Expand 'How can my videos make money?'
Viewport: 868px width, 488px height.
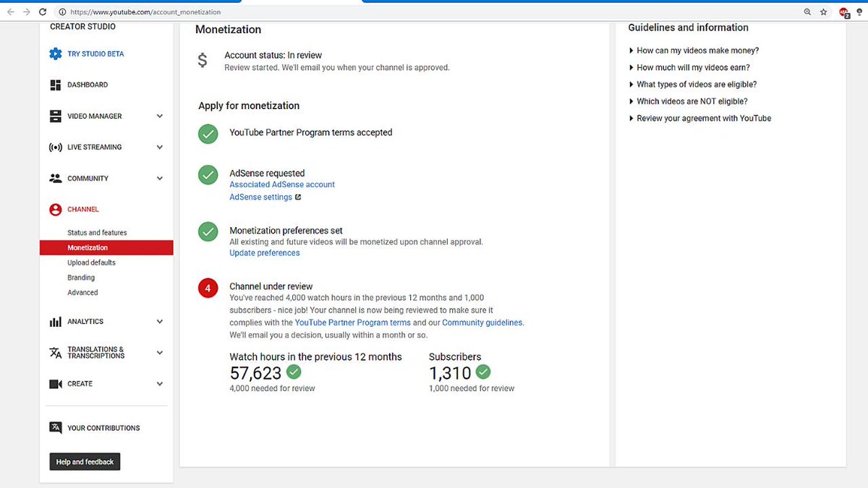pyautogui.click(x=694, y=51)
